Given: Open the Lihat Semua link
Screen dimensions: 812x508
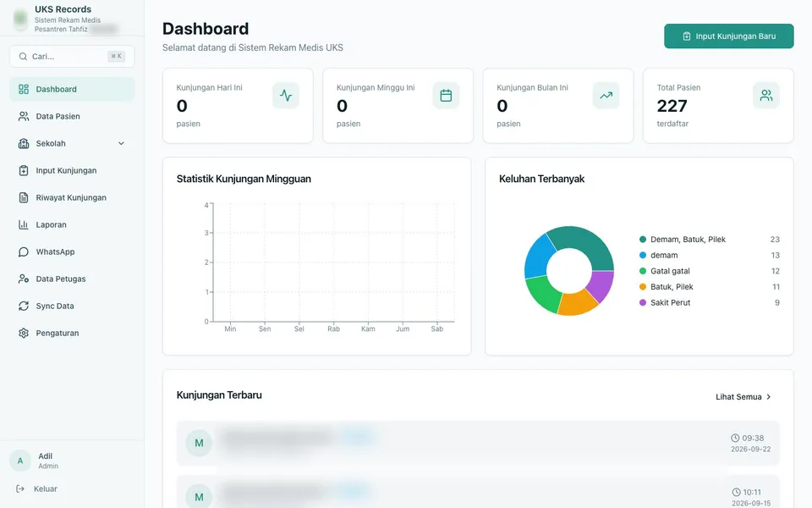Looking at the screenshot, I should [743, 397].
